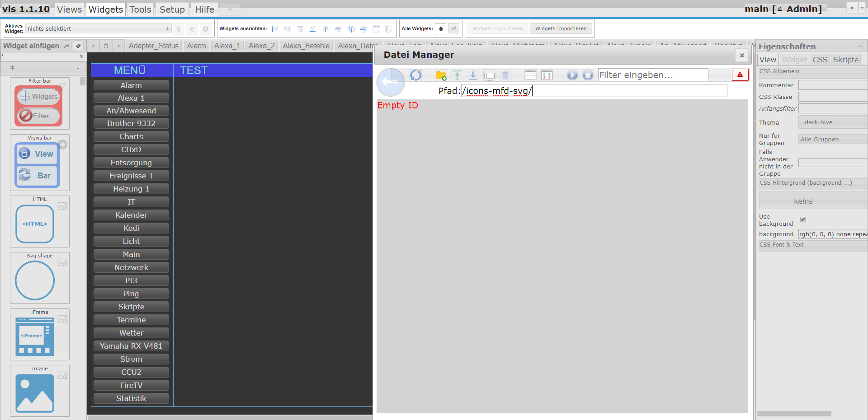Open the Nur für Gruppen dropdown
The width and height of the screenshot is (868, 420).
833,139
